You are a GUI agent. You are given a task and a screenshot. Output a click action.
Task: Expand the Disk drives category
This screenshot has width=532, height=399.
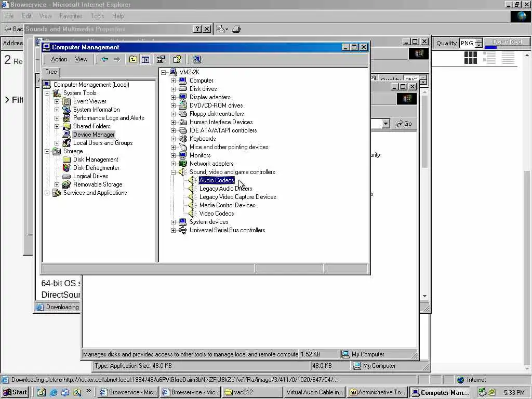[x=174, y=89]
